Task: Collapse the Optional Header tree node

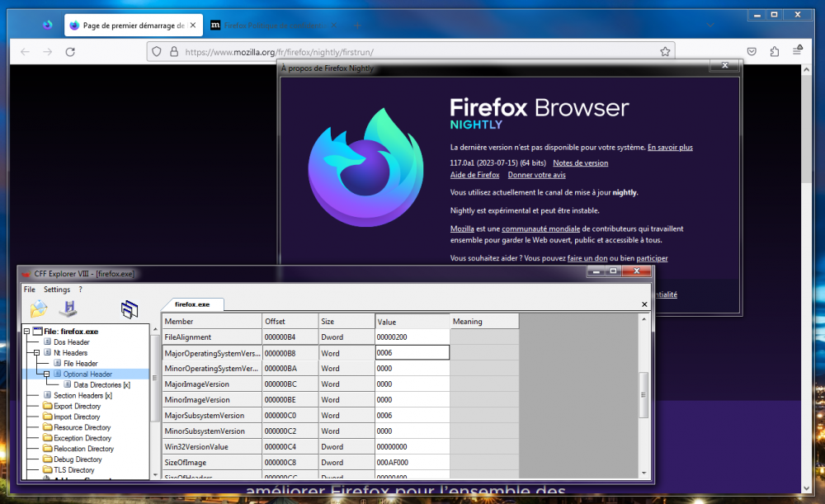Action: [48, 374]
